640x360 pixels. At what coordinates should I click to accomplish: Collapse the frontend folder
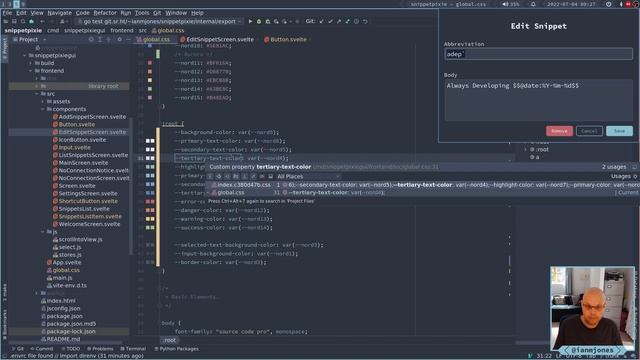click(x=31, y=71)
